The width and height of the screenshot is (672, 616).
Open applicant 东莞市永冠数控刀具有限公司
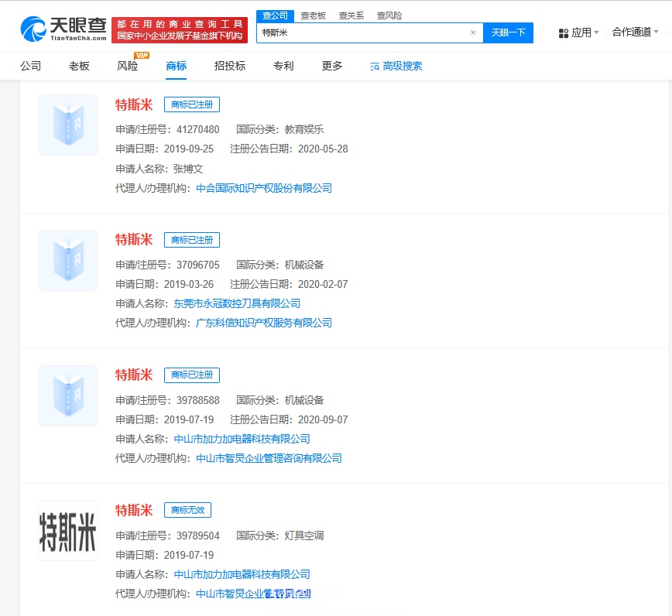pos(237,303)
